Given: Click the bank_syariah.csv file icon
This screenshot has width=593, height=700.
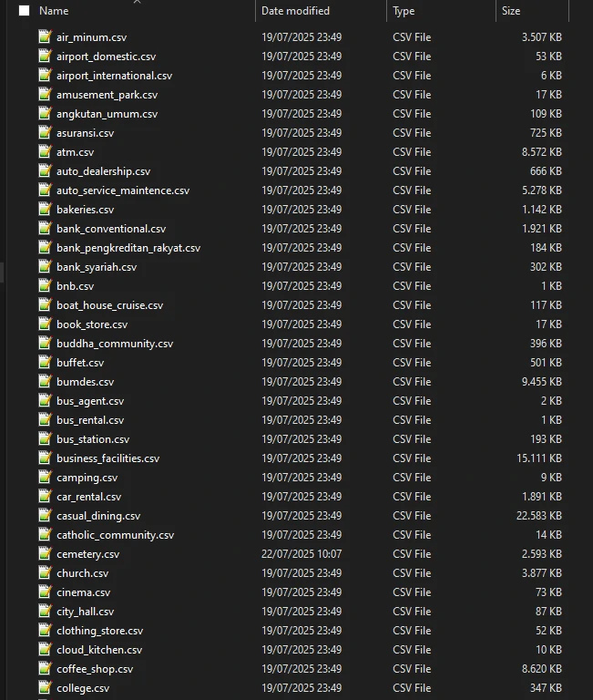Looking at the screenshot, I should point(45,267).
